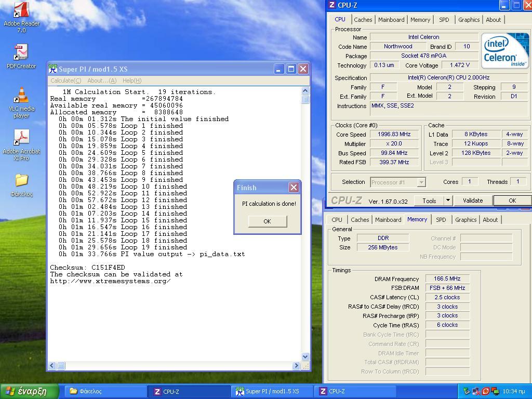Activate second CPU-Z taskbar button
532x399 pixels.
[x=354, y=391]
